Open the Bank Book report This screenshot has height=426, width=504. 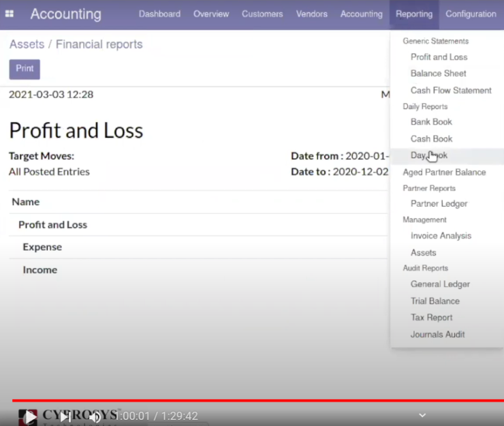coord(431,121)
